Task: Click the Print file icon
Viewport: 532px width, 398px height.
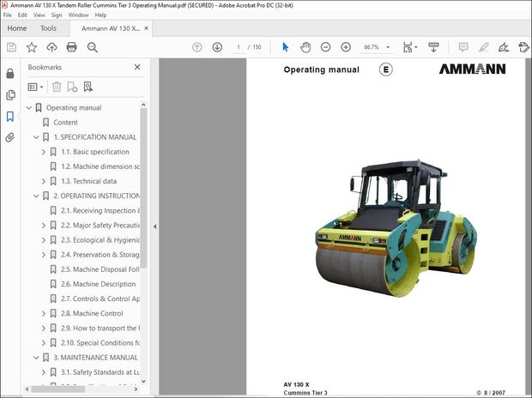Action: (72, 47)
